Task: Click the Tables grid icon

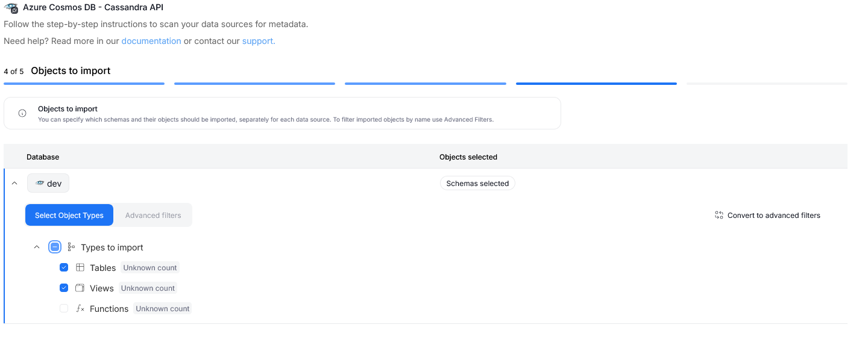Action: 80,267
